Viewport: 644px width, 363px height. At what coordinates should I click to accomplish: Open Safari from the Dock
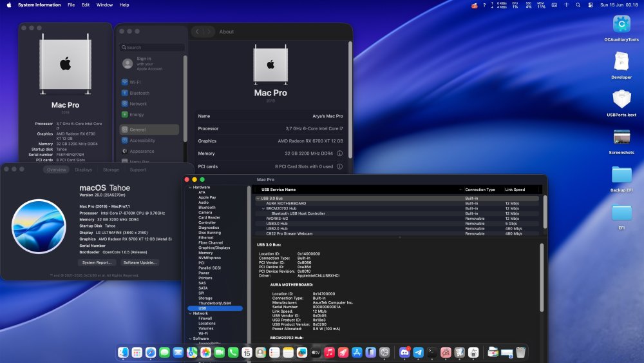151,352
